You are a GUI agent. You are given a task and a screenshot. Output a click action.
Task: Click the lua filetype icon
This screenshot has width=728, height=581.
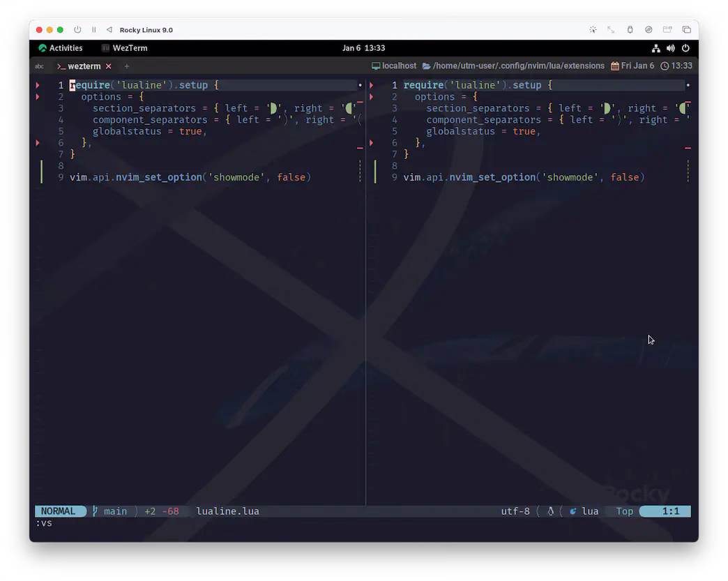point(573,511)
